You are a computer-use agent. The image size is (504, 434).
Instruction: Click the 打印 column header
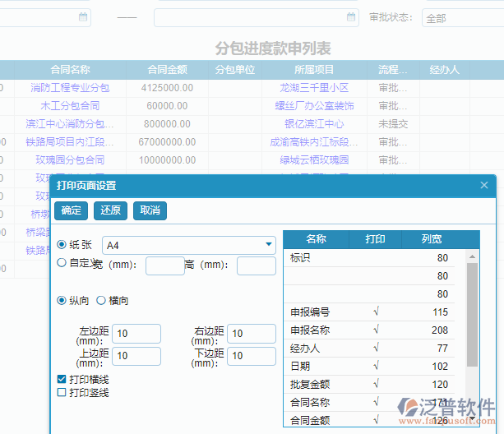point(375,239)
